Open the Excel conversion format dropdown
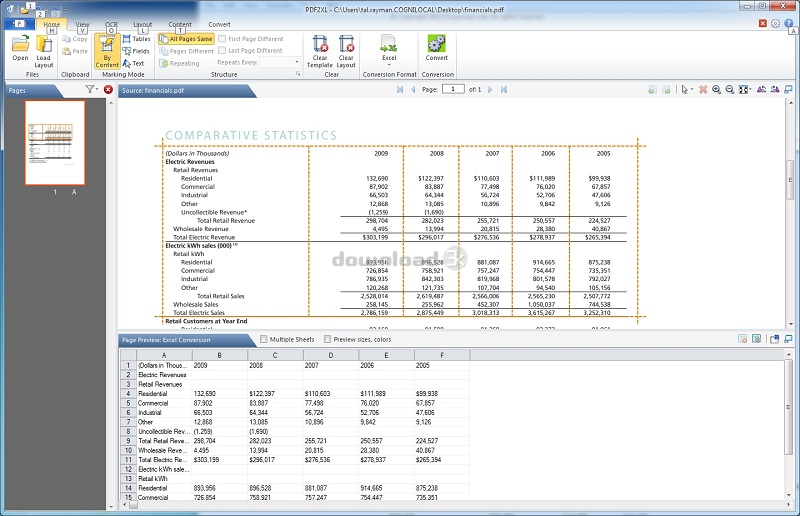Image resolution: width=800 pixels, height=516 pixels. (x=389, y=65)
